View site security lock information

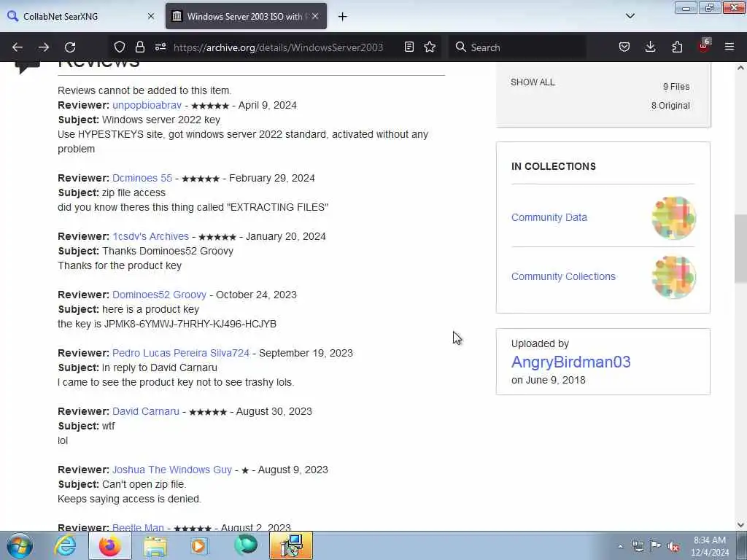(x=139, y=47)
